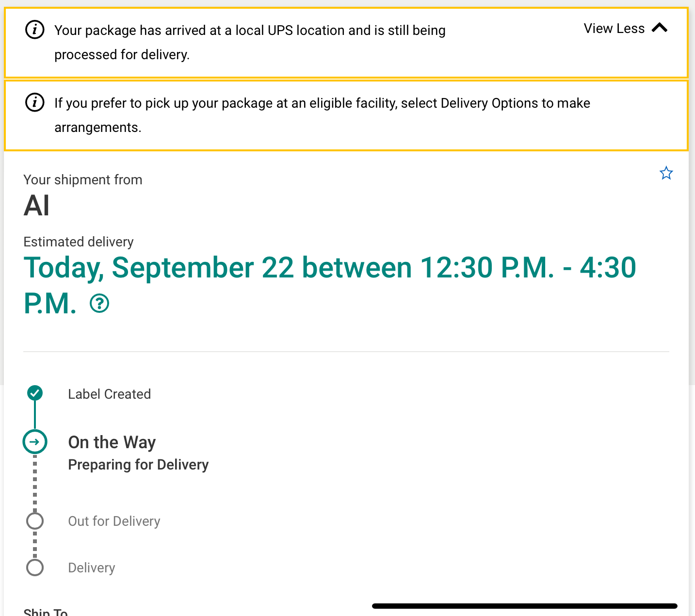Click the info icon beside the pickup notice

click(x=34, y=103)
